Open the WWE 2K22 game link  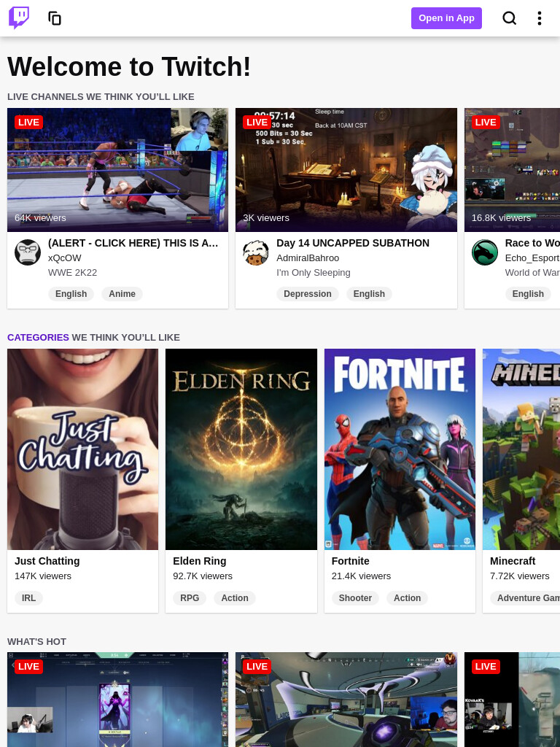point(72,273)
